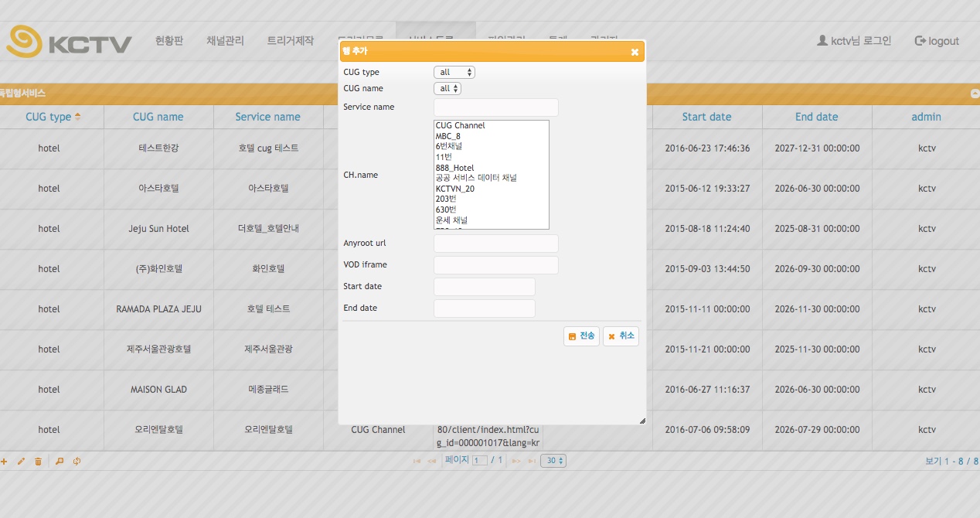
Task: Click the add row plus icon
Action: tap(4, 462)
